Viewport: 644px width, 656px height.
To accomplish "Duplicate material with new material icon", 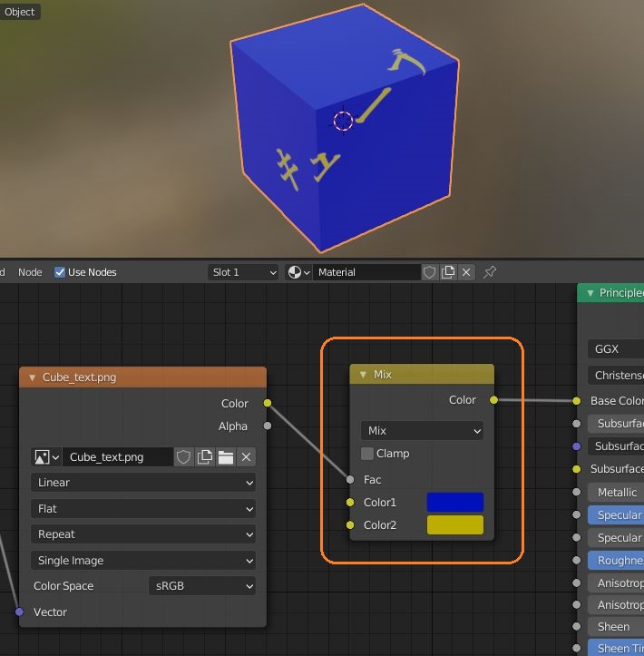I will click(x=448, y=272).
